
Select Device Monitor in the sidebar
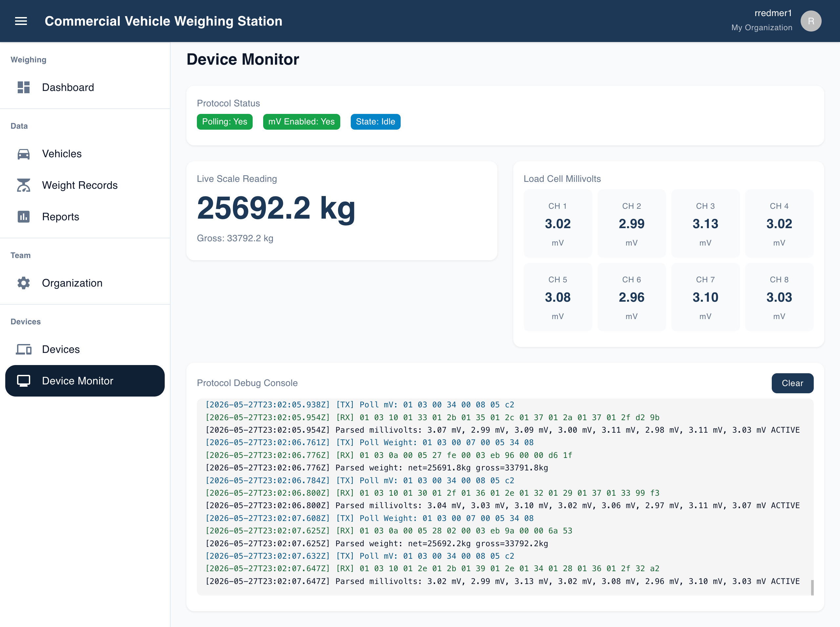pyautogui.click(x=85, y=381)
